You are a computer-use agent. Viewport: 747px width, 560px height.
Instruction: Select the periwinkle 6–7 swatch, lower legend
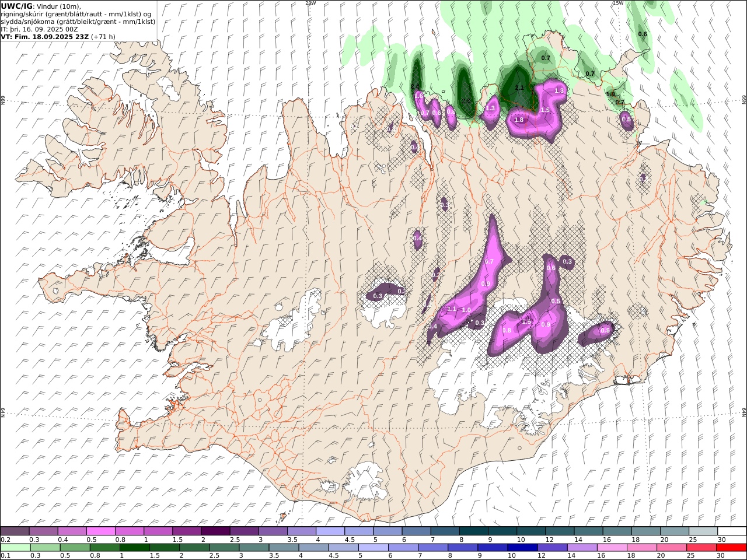(403, 548)
